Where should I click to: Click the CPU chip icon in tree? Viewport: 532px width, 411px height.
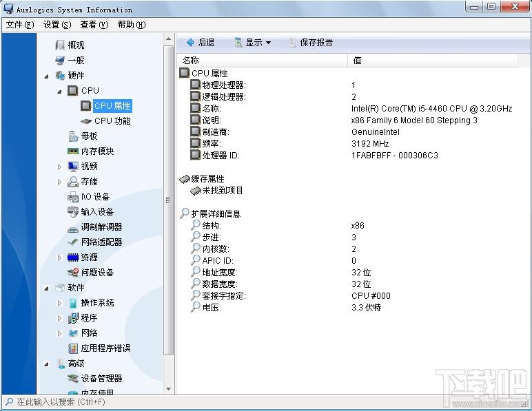(x=72, y=90)
